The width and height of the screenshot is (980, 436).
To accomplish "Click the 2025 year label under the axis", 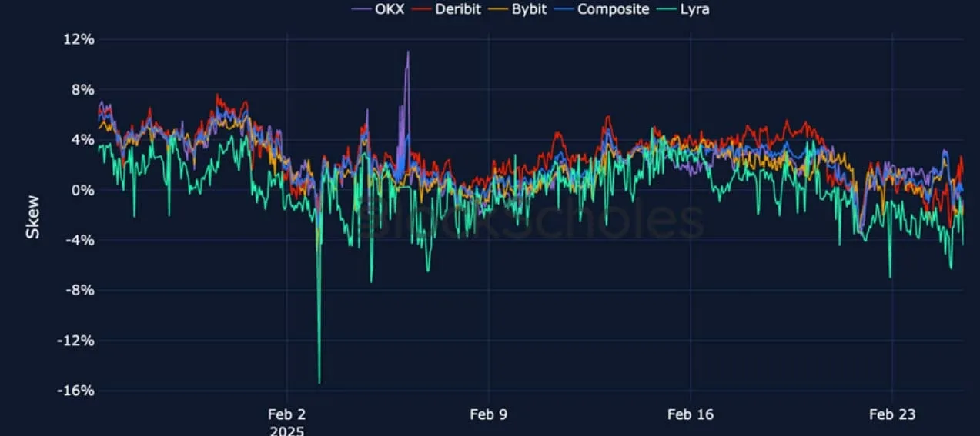I will tap(286, 430).
